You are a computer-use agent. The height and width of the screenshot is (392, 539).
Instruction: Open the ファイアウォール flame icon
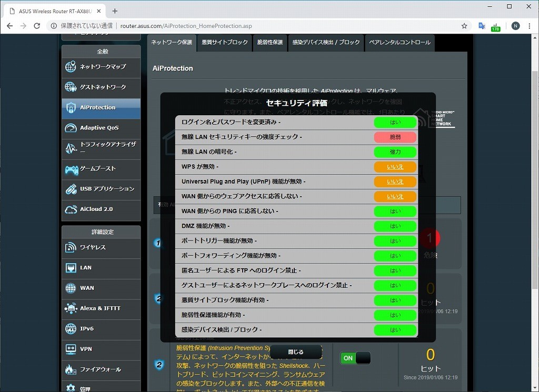click(x=71, y=369)
